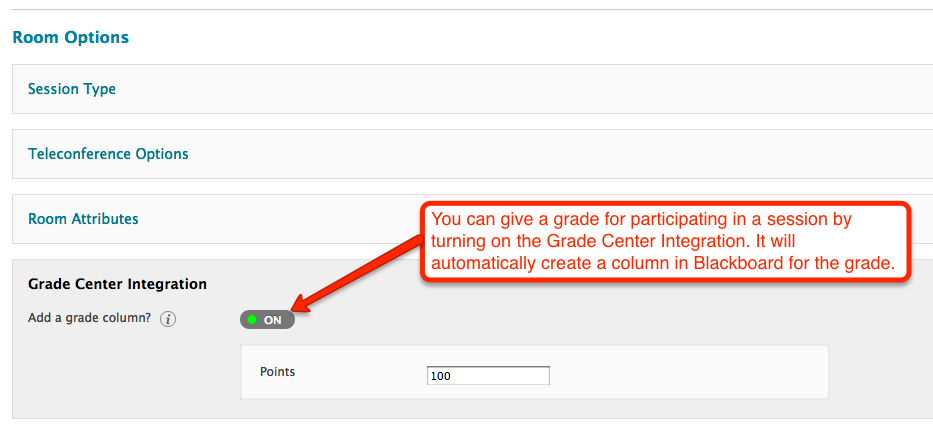Image resolution: width=933 pixels, height=427 pixels.
Task: Click the red annotation arrow
Action: 359,272
